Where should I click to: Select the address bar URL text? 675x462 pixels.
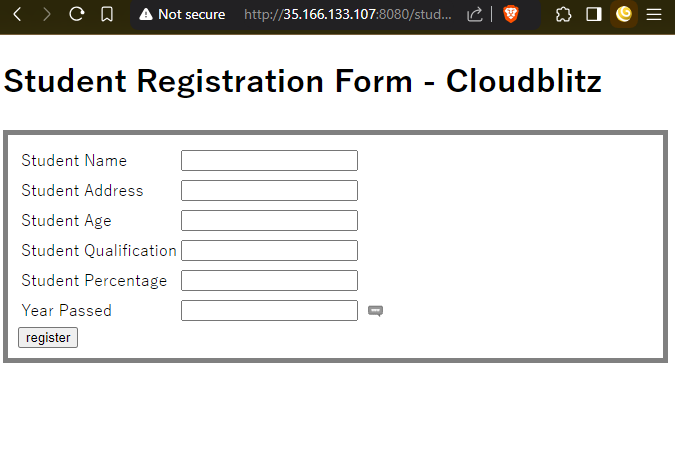[x=350, y=14]
